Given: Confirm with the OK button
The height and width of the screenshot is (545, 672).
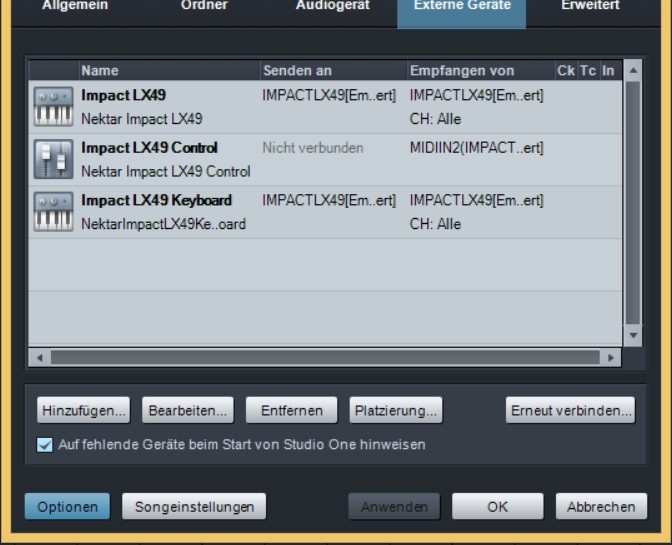Looking at the screenshot, I should [498, 506].
